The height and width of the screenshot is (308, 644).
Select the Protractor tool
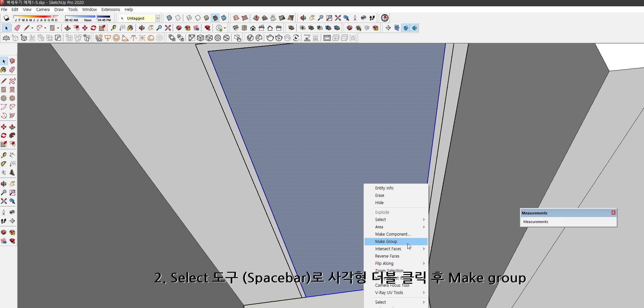[4, 164]
